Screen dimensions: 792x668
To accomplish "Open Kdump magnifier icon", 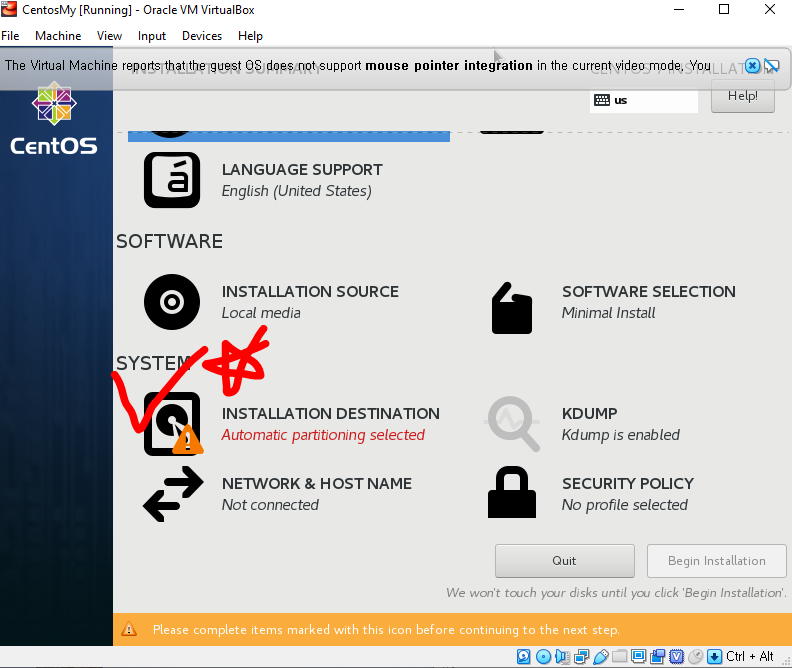I will 513,424.
